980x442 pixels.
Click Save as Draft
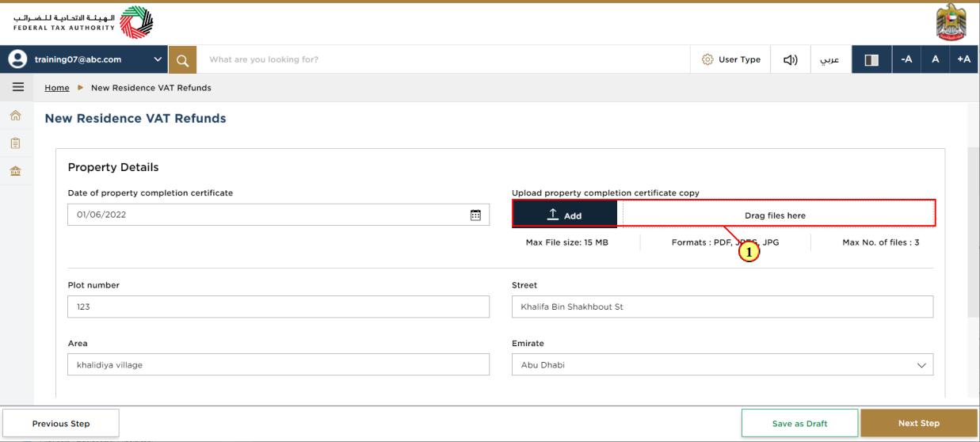(x=799, y=423)
